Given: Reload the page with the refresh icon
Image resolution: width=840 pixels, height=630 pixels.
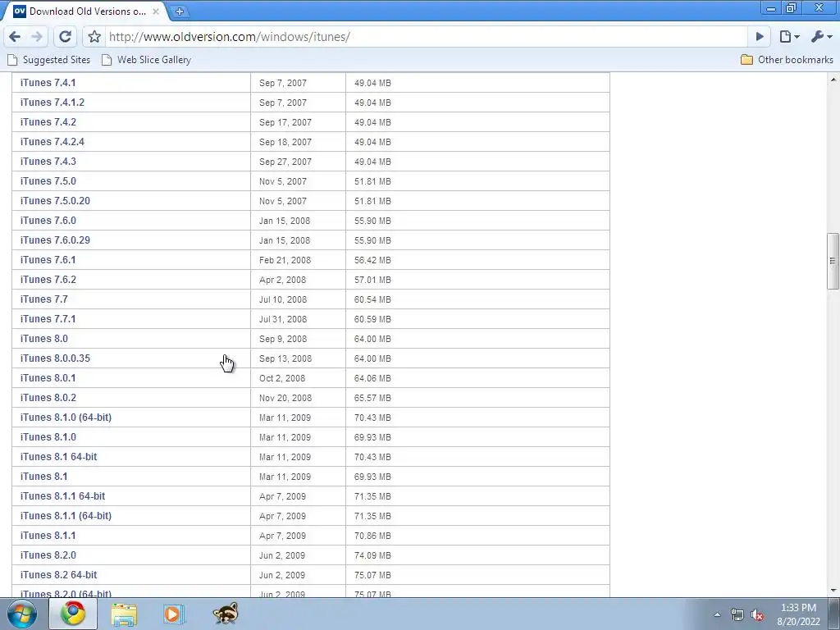Looking at the screenshot, I should (66, 36).
